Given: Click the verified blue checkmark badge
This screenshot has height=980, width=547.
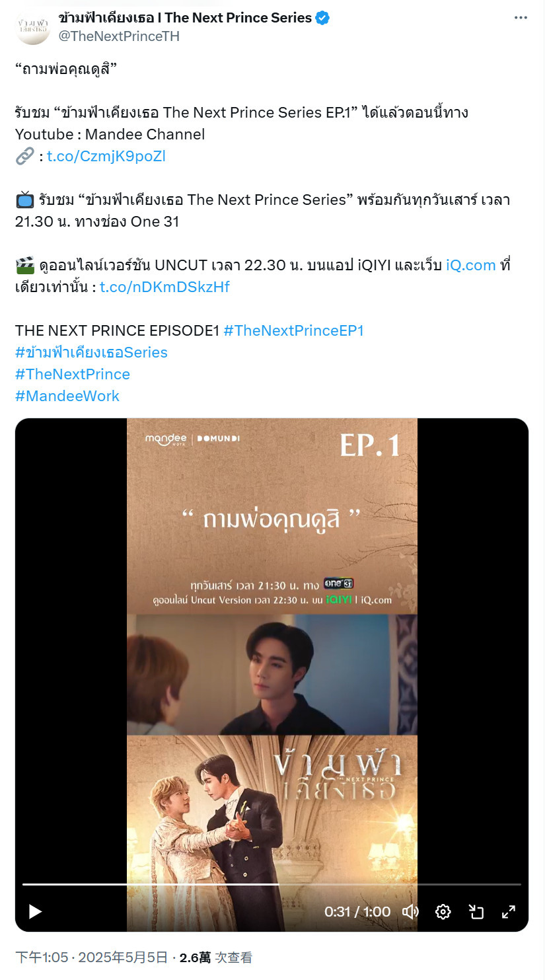Looking at the screenshot, I should point(322,18).
